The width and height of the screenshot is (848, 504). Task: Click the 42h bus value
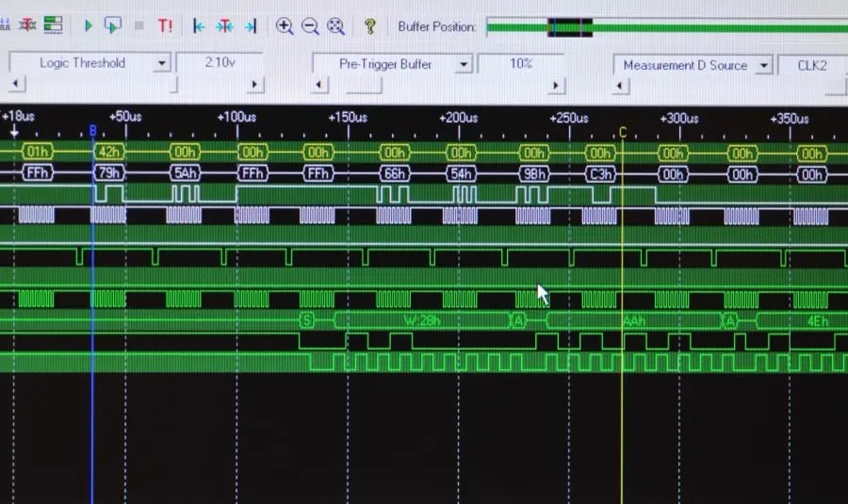109,152
